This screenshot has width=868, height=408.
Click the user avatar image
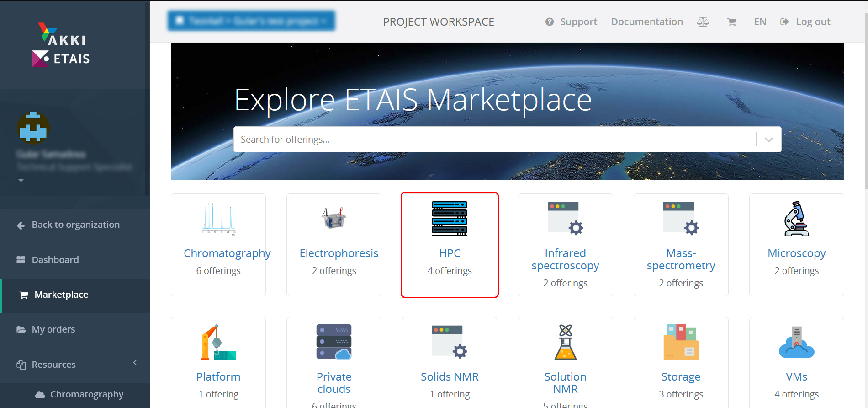click(x=33, y=128)
